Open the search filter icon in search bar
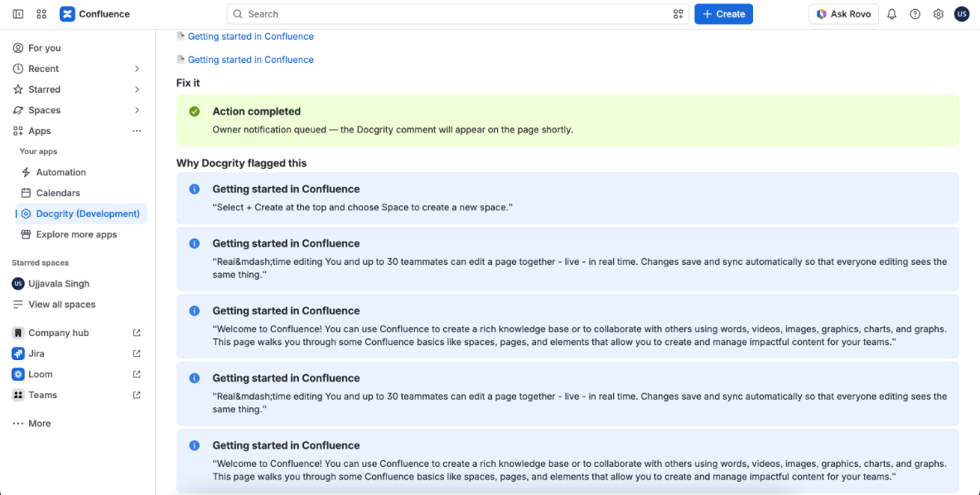This screenshot has width=980, height=495. pyautogui.click(x=678, y=14)
